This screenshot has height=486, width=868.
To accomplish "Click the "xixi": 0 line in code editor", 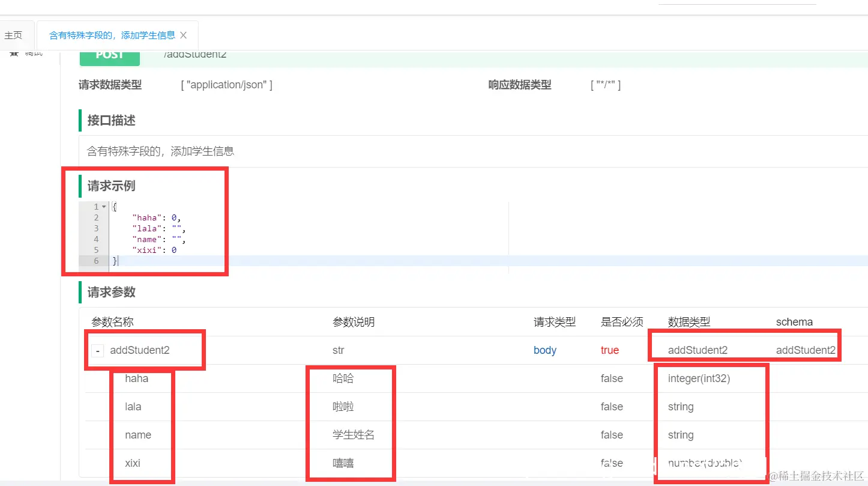I will click(x=154, y=250).
